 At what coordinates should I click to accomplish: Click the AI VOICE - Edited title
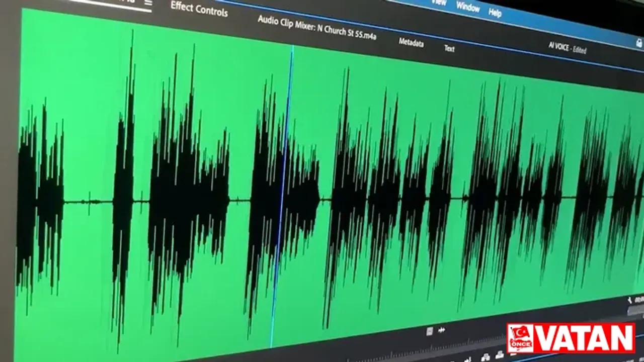click(568, 48)
